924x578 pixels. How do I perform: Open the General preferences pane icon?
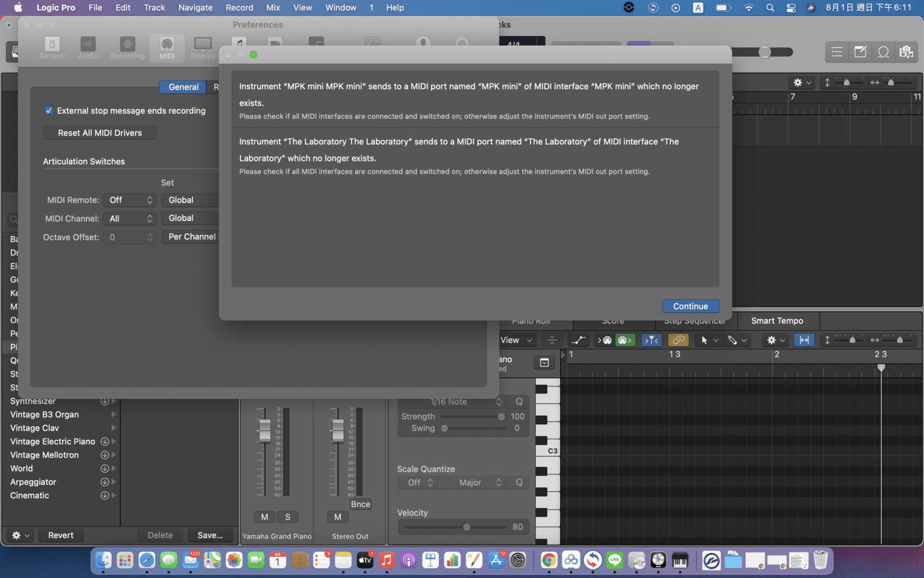click(52, 48)
